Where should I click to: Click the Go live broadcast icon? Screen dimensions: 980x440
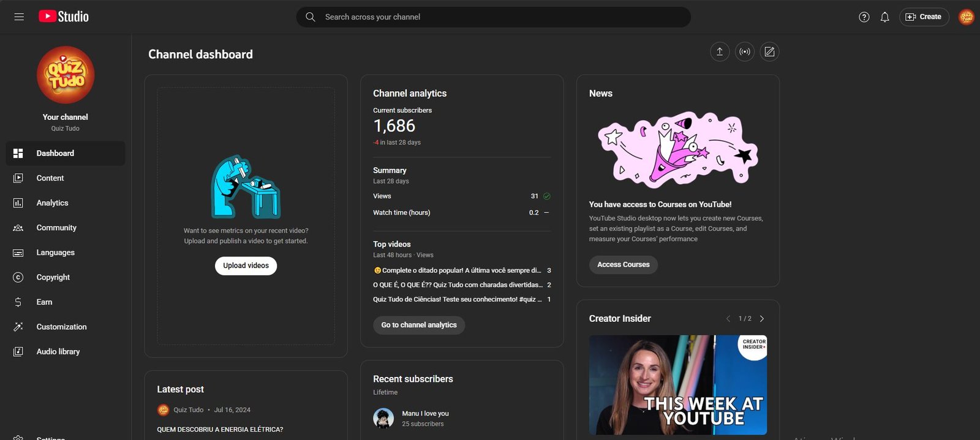745,52
